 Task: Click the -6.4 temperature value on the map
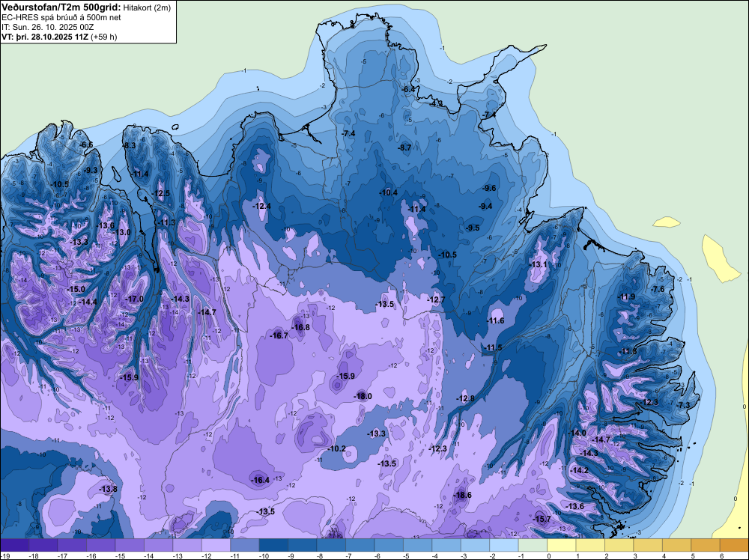(x=408, y=89)
